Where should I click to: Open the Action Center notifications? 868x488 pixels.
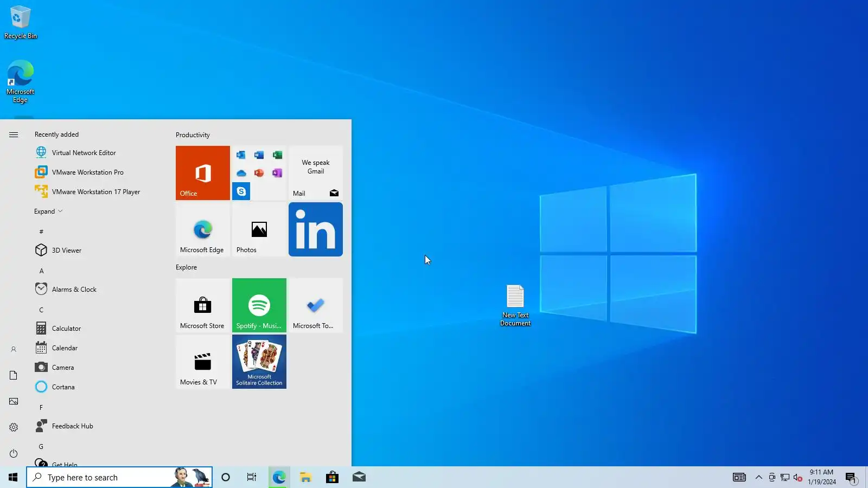(x=851, y=477)
